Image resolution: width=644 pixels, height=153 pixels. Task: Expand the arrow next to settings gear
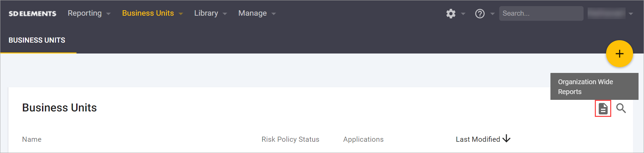[463, 14]
